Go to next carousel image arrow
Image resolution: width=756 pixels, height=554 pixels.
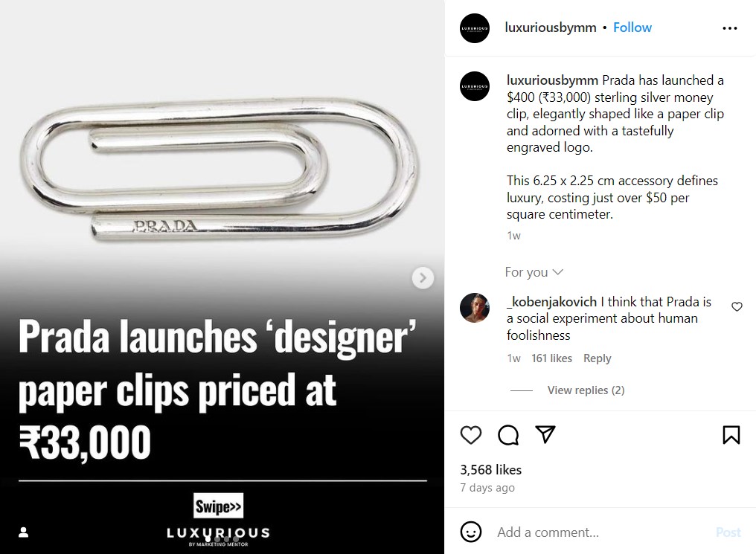point(423,278)
